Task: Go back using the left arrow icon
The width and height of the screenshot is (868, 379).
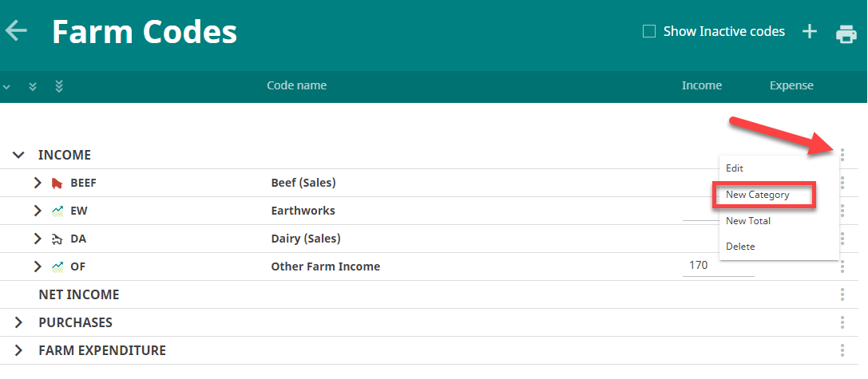Action: (16, 30)
